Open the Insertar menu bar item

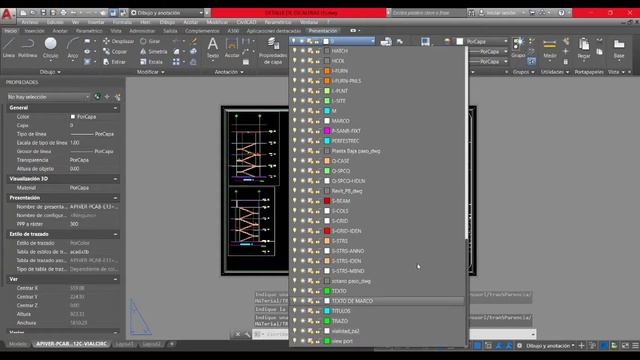point(96,22)
